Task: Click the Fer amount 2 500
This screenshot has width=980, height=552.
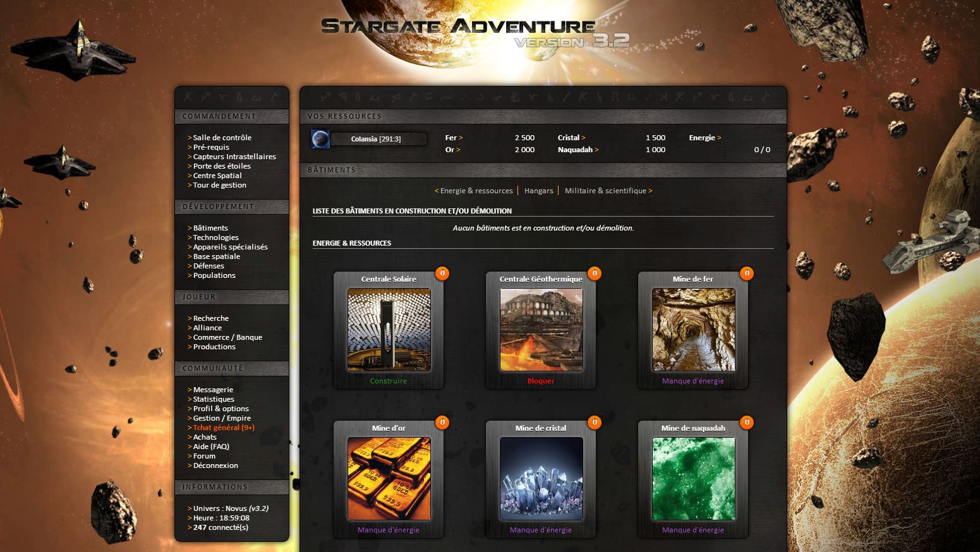Action: (524, 138)
